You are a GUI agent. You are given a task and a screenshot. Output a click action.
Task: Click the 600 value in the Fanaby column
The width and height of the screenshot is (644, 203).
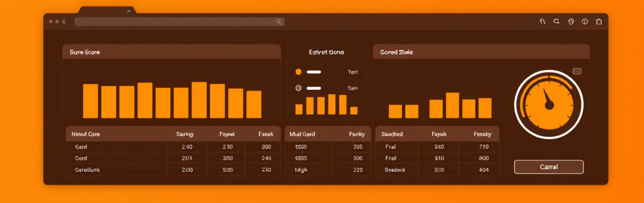coord(484,158)
